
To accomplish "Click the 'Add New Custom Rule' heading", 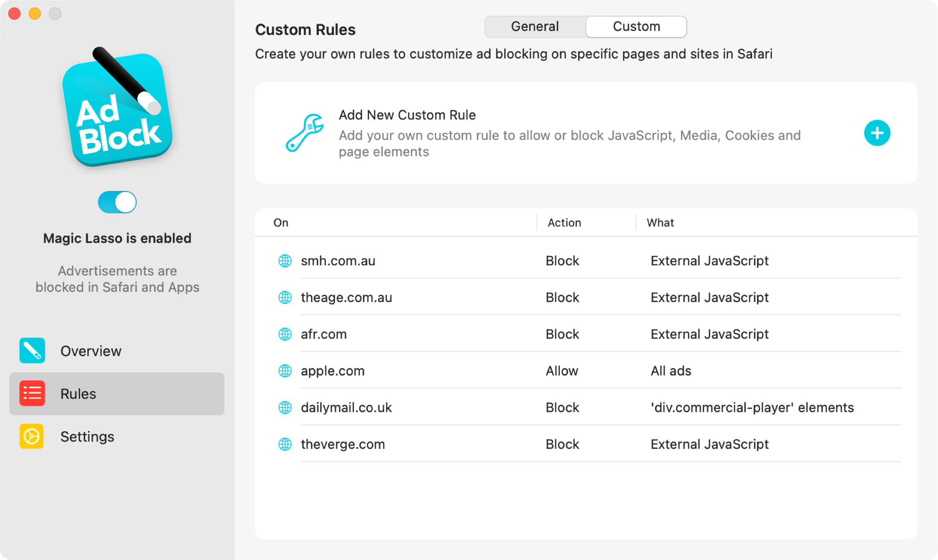I will click(x=407, y=115).
